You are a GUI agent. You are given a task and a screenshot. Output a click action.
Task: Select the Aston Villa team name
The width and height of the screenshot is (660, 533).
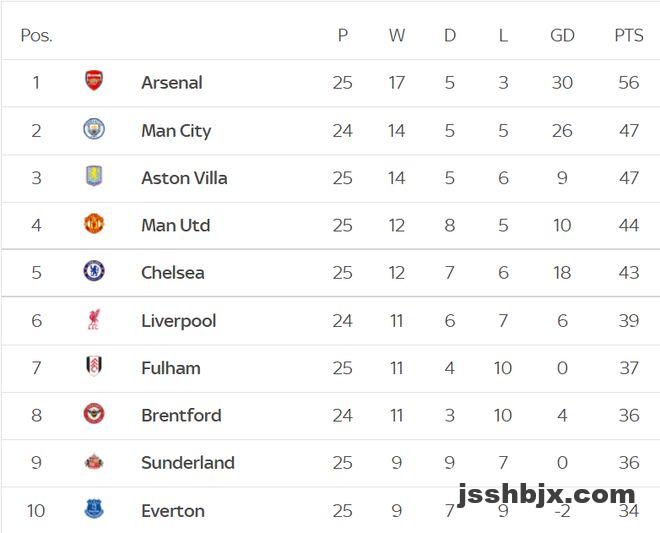[x=184, y=178]
